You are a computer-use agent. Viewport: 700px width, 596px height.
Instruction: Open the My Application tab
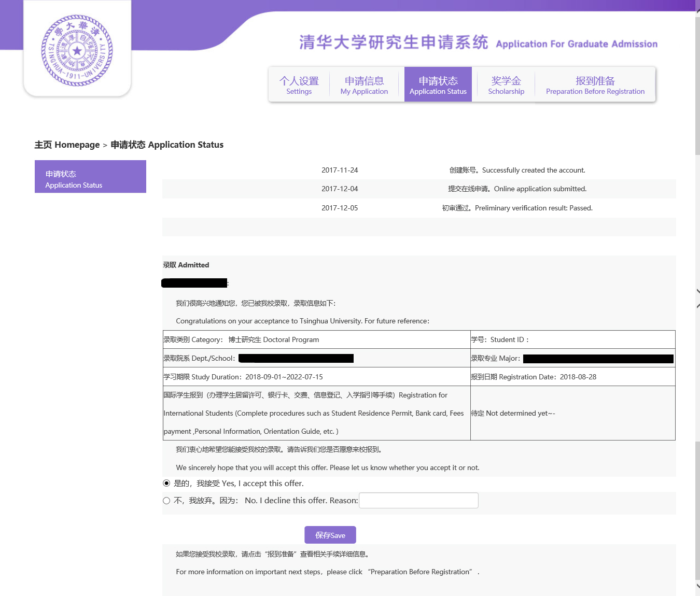[x=364, y=84]
